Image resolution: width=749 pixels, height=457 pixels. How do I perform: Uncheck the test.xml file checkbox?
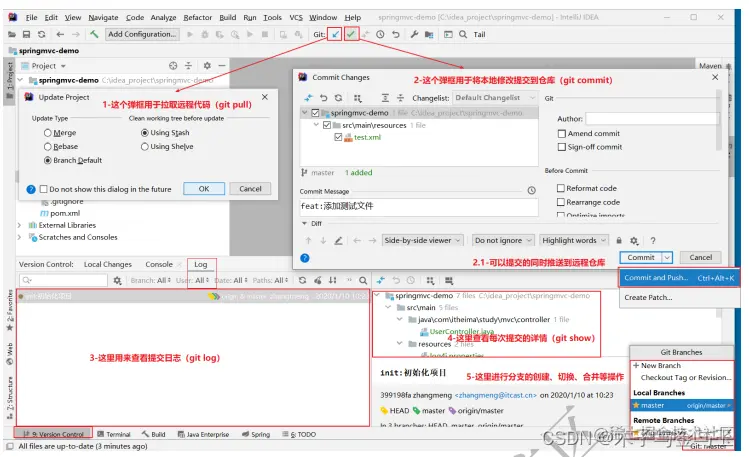pos(339,137)
